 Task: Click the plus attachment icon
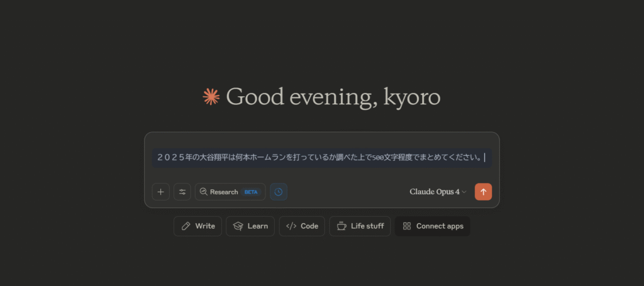click(x=160, y=192)
